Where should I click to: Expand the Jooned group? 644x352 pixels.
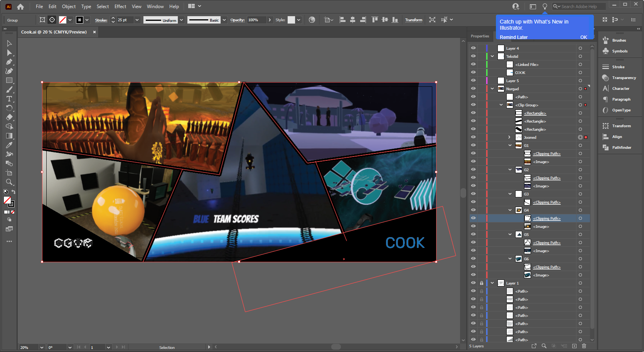pyautogui.click(x=509, y=137)
